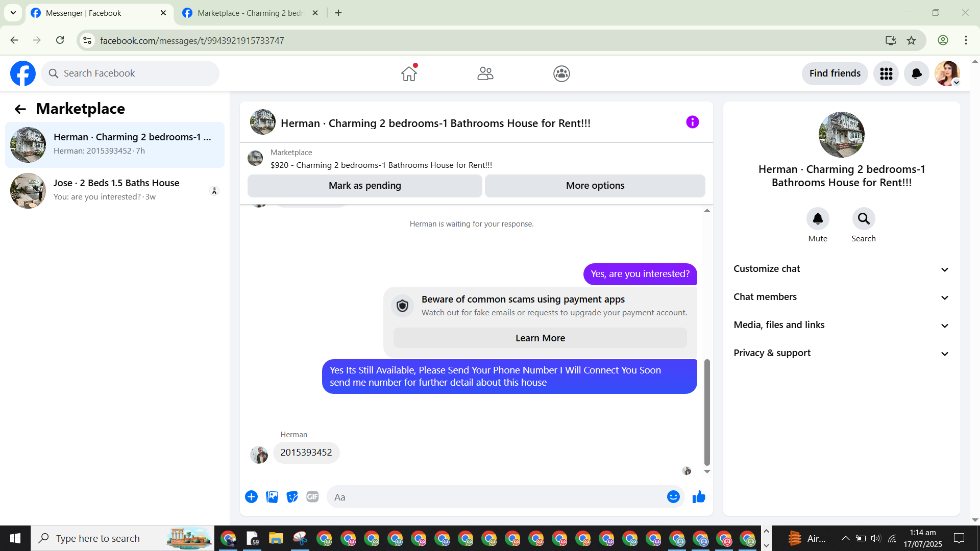Bookmark this page with the star
The width and height of the screenshot is (980, 551).
click(x=912, y=40)
